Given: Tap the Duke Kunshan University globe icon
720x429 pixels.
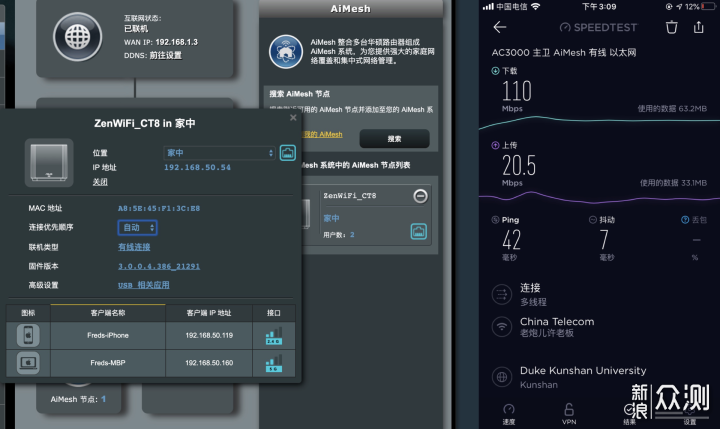Looking at the screenshot, I should click(x=501, y=377).
